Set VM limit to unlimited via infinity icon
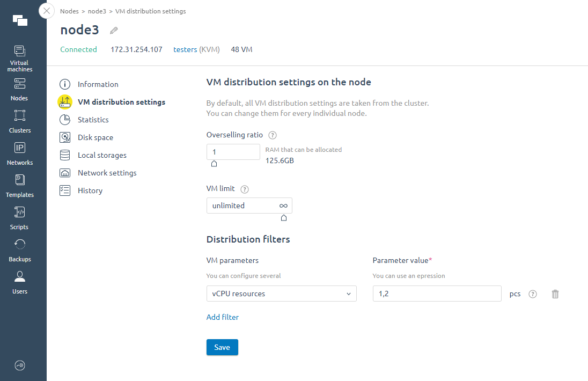Viewport: 588px width, 381px height. [x=283, y=206]
